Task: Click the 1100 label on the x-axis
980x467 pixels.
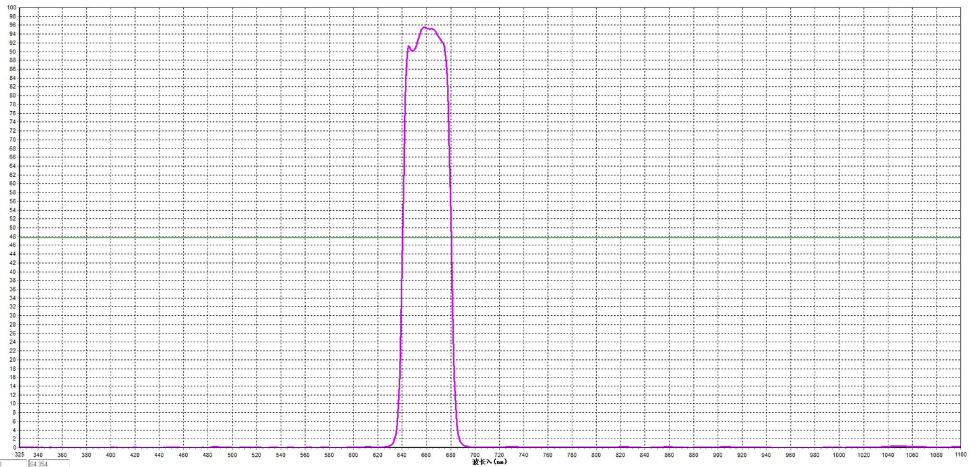Action: point(960,455)
